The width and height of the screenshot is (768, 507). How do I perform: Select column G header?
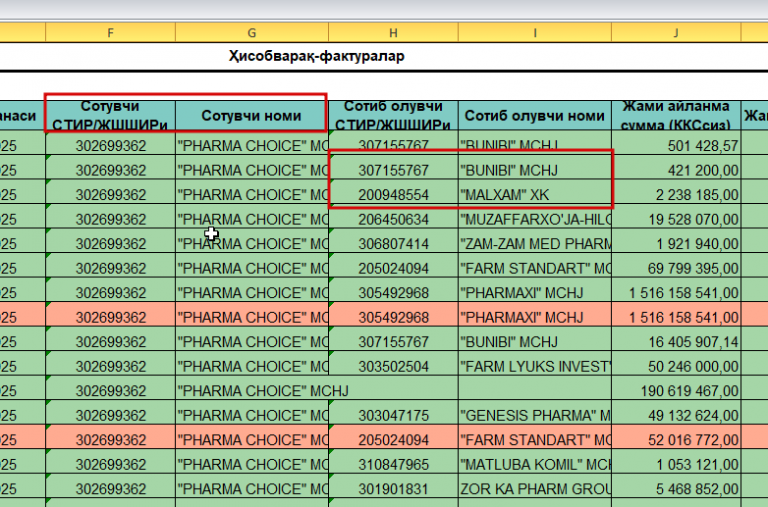[252, 33]
